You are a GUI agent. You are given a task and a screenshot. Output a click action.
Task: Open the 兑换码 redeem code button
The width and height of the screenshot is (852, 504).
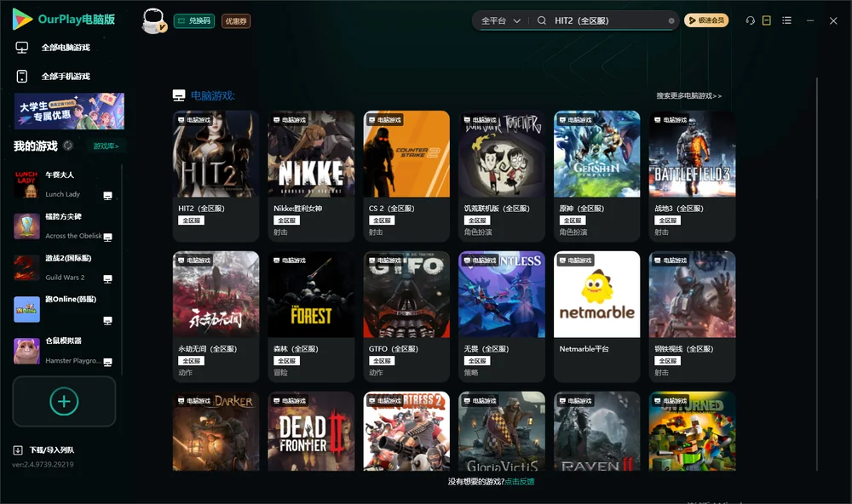click(x=194, y=20)
